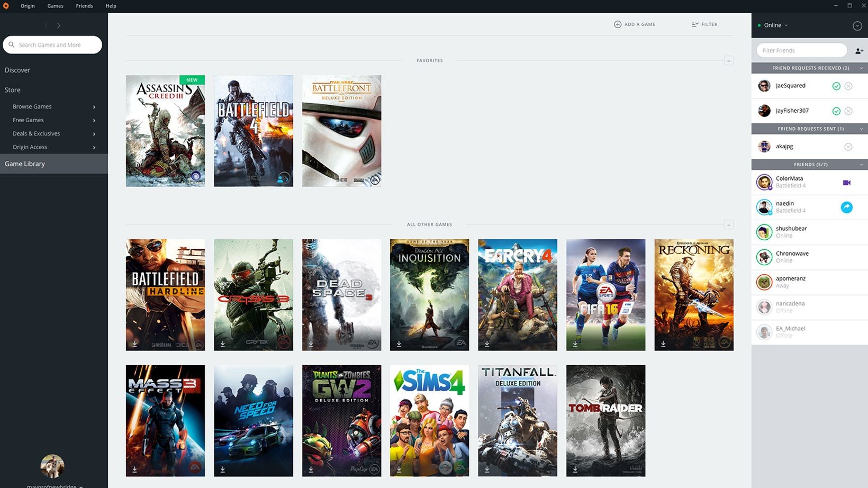Open the Help menu

(x=111, y=6)
